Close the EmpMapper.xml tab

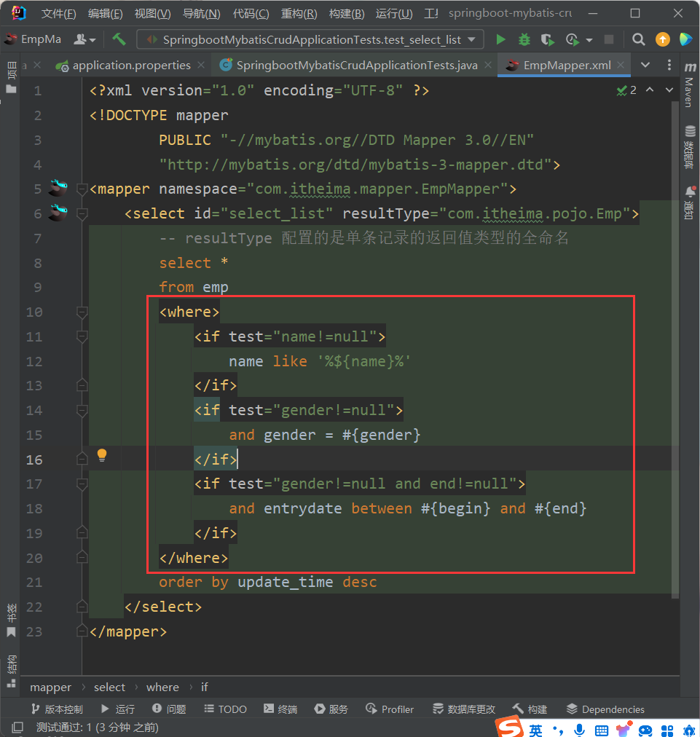click(621, 66)
